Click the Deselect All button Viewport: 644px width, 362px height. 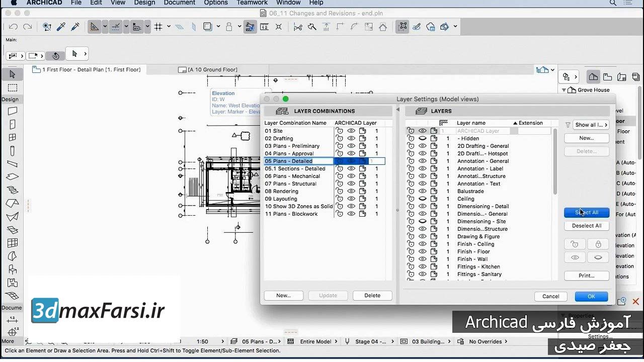point(587,226)
